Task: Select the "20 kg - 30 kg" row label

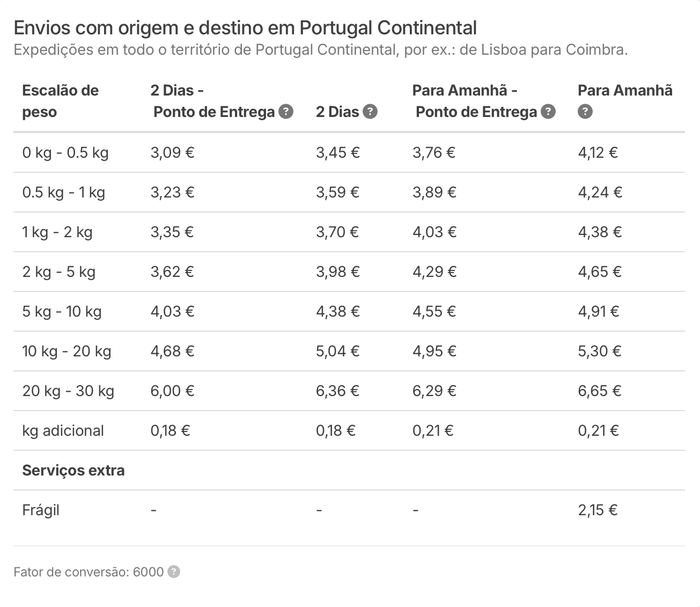Action: point(68,391)
